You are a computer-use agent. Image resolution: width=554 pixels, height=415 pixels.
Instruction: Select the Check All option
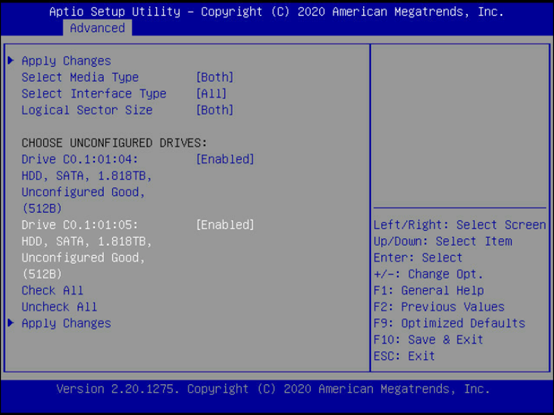point(52,290)
